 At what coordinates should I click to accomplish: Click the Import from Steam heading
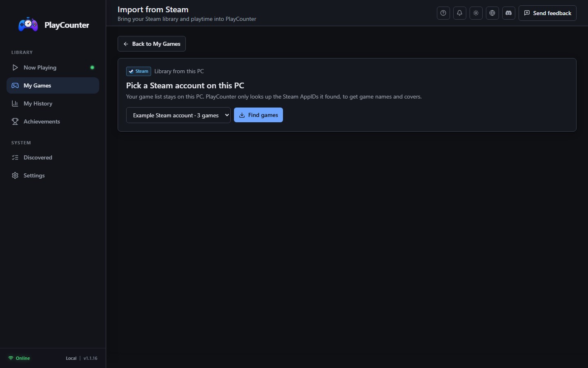click(x=153, y=9)
